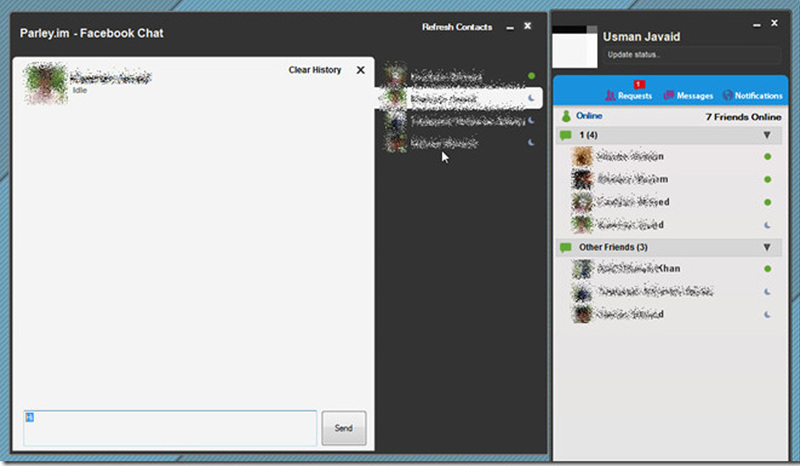The height and width of the screenshot is (466, 800).
Task: Select the second friend in 1 (4) group
Action: (670, 179)
